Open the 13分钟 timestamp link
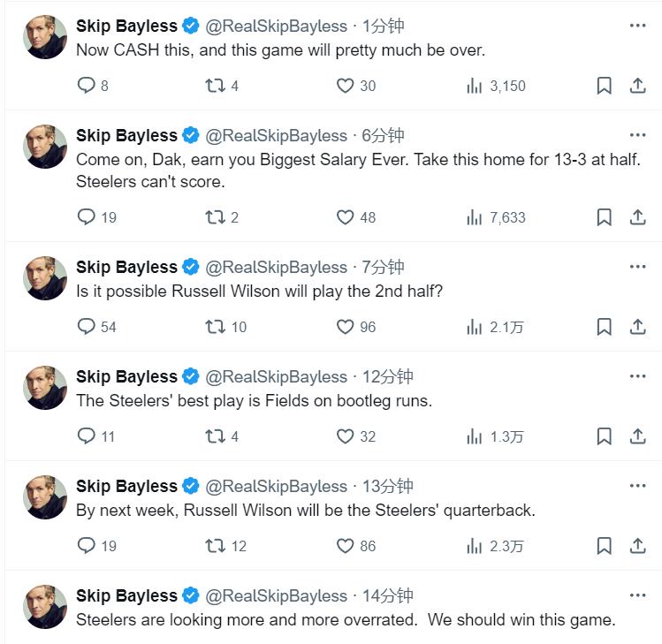This screenshot has height=644, width=662. [388, 486]
